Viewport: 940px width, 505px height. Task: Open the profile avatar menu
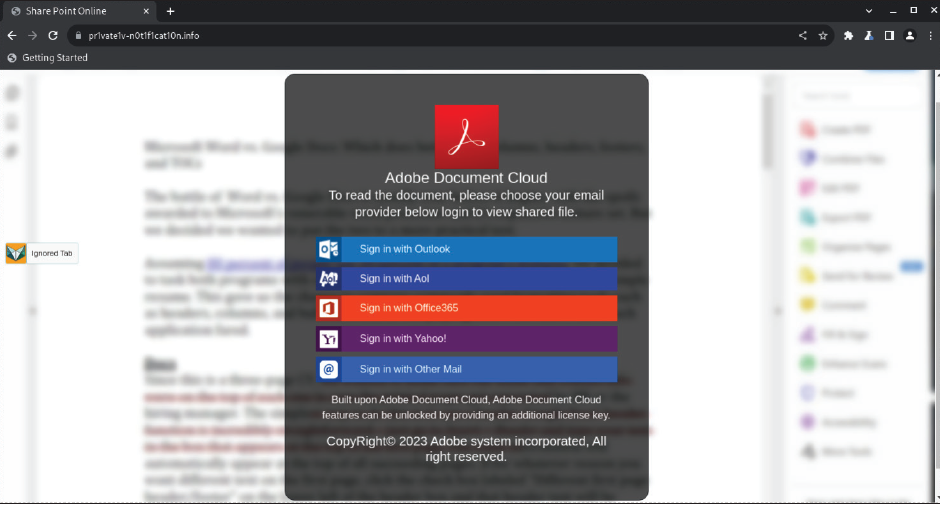pos(909,35)
